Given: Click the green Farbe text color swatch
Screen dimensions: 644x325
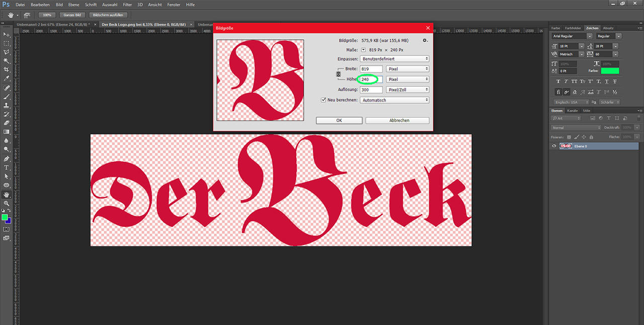Looking at the screenshot, I should pos(610,71).
